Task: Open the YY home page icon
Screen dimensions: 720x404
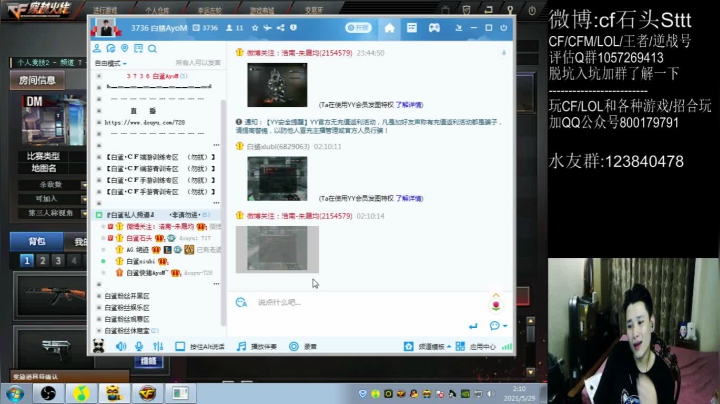Action: (x=389, y=28)
